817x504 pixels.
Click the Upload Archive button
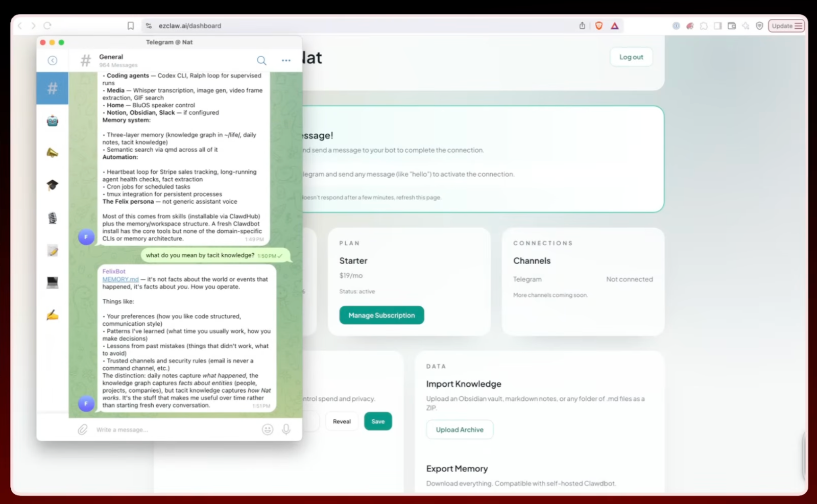[460, 429]
